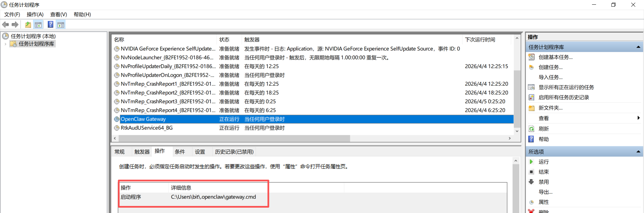The image size is (644, 213).
Task: Collapse the 所选项 actions section
Action: coord(638,152)
